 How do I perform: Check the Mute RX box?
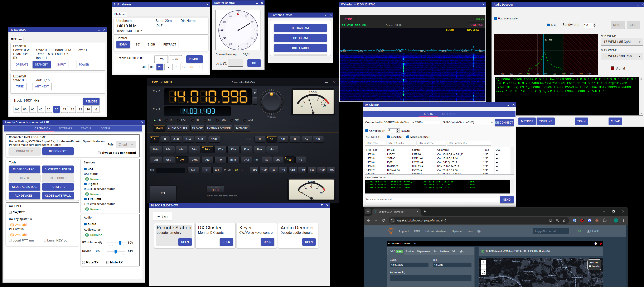click(x=108, y=263)
